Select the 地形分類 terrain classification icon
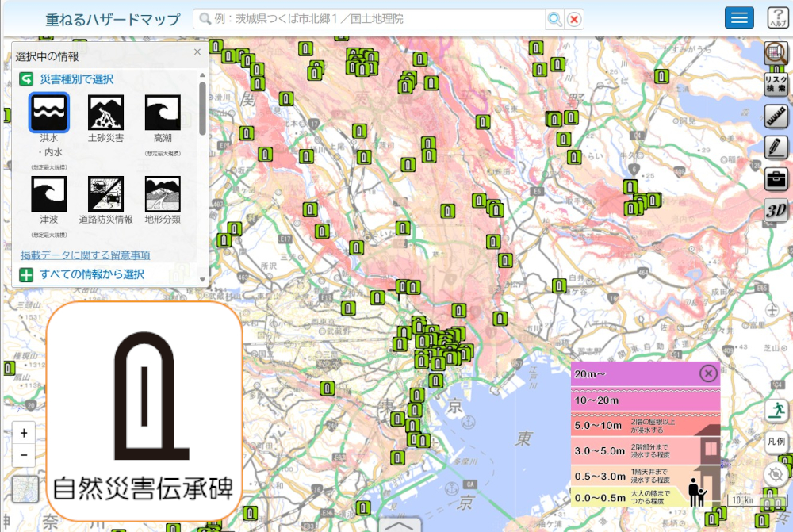This screenshot has height=532, width=793. (163, 193)
